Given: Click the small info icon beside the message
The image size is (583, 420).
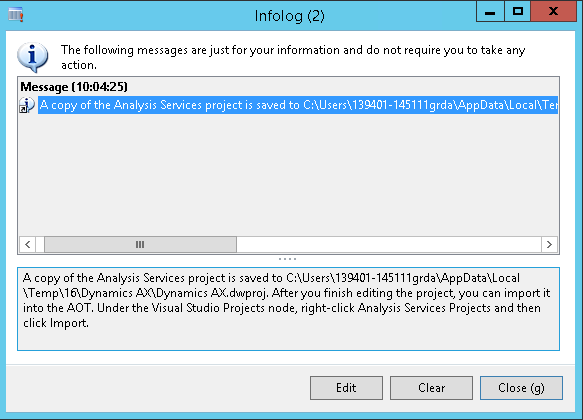Looking at the screenshot, I should click(27, 105).
